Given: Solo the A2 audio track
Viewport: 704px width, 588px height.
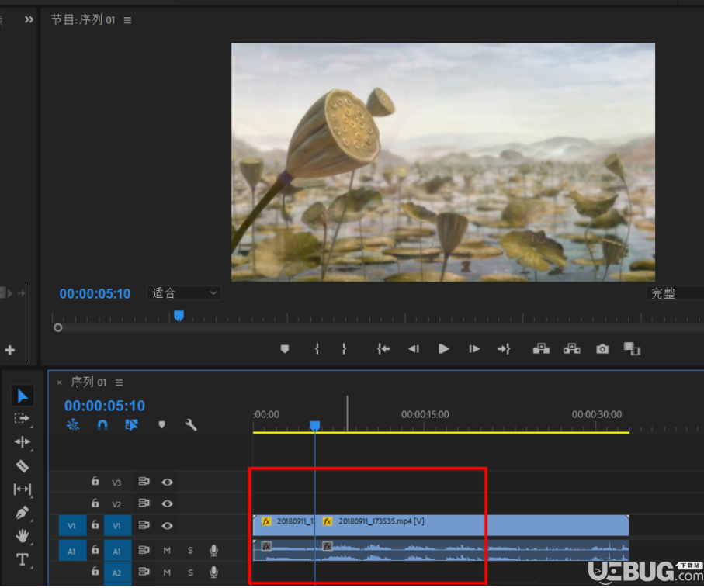Looking at the screenshot, I should (x=190, y=572).
